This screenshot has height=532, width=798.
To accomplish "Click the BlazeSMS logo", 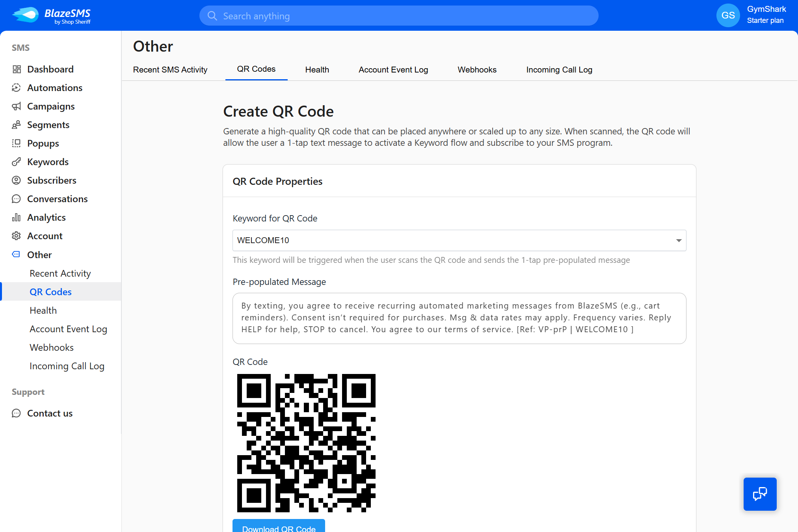I will [x=51, y=16].
